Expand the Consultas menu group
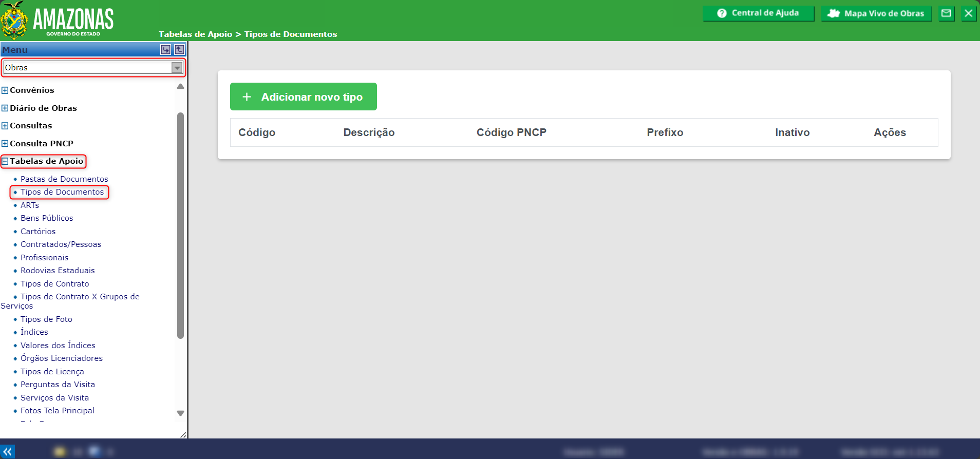Screen dimensions: 980x459 click(x=5, y=126)
